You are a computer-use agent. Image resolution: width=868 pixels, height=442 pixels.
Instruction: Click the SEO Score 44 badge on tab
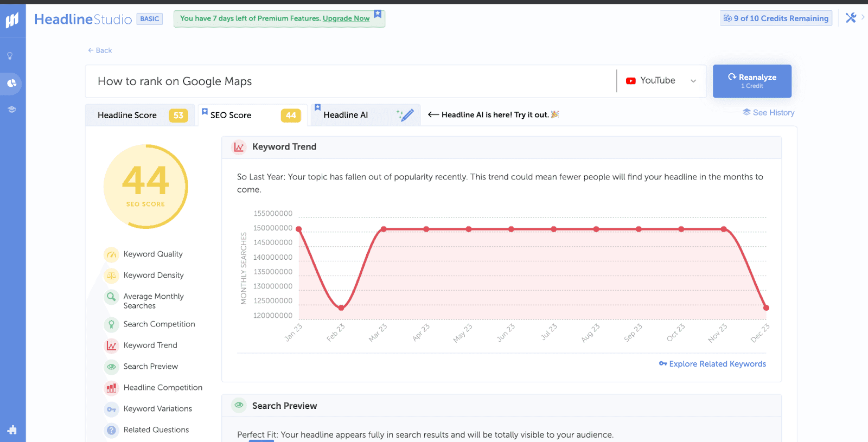291,116
